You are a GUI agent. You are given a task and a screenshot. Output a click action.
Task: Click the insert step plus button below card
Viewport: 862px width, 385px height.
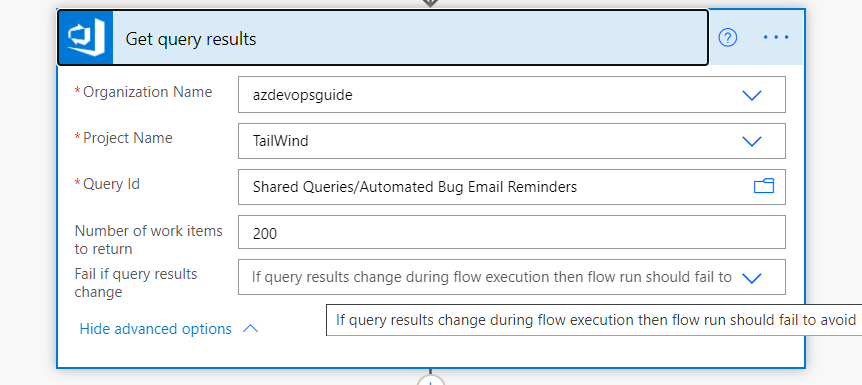click(x=430, y=380)
